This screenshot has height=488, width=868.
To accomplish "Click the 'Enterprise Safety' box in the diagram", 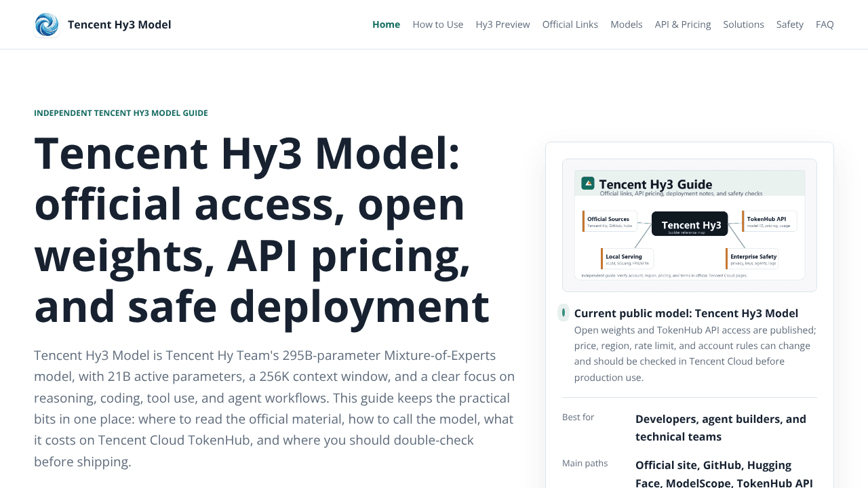I will pyautogui.click(x=752, y=259).
